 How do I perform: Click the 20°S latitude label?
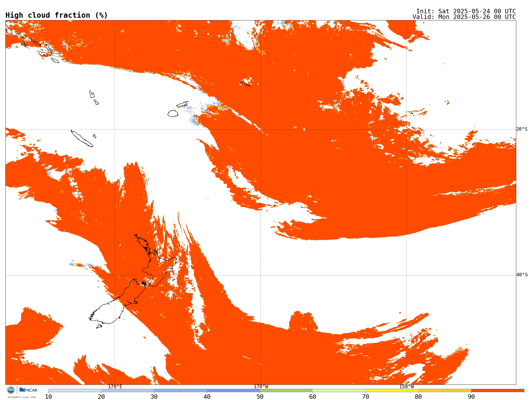coord(522,129)
